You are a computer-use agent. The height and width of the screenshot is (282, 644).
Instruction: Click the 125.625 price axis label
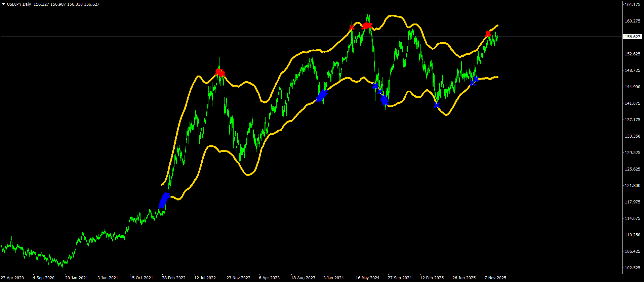coord(632,169)
